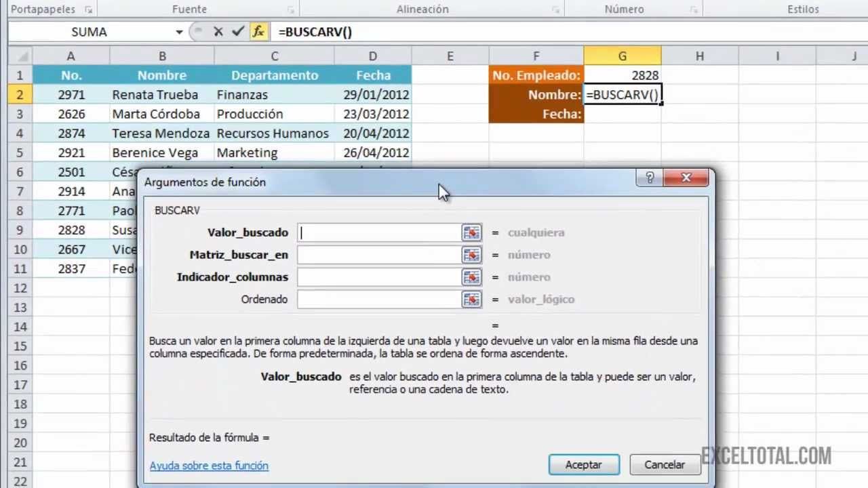Screen dimensions: 868x488
Task: Open the insert function fx button
Action: point(258,32)
